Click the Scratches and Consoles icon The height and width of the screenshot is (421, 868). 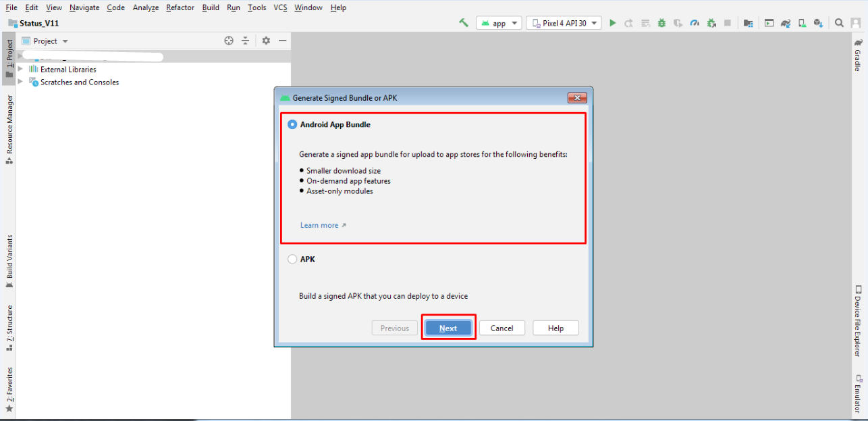[x=33, y=82]
